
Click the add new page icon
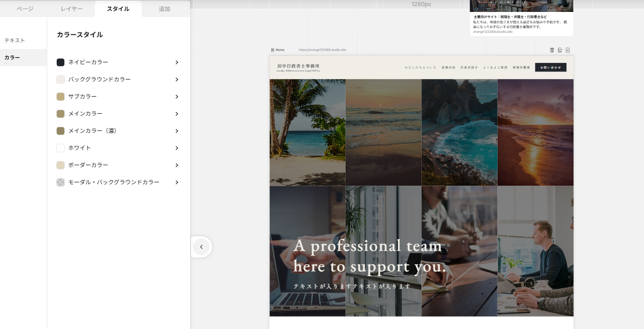coord(568,50)
